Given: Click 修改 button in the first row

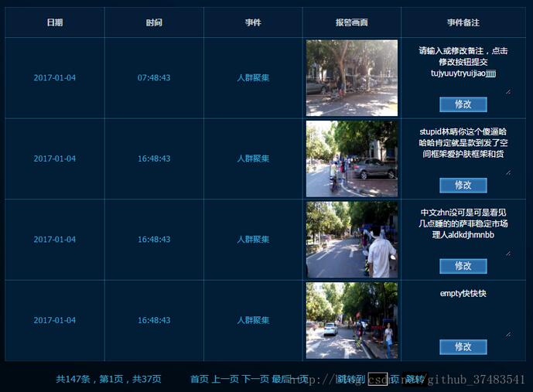Looking at the screenshot, I should pos(463,104).
